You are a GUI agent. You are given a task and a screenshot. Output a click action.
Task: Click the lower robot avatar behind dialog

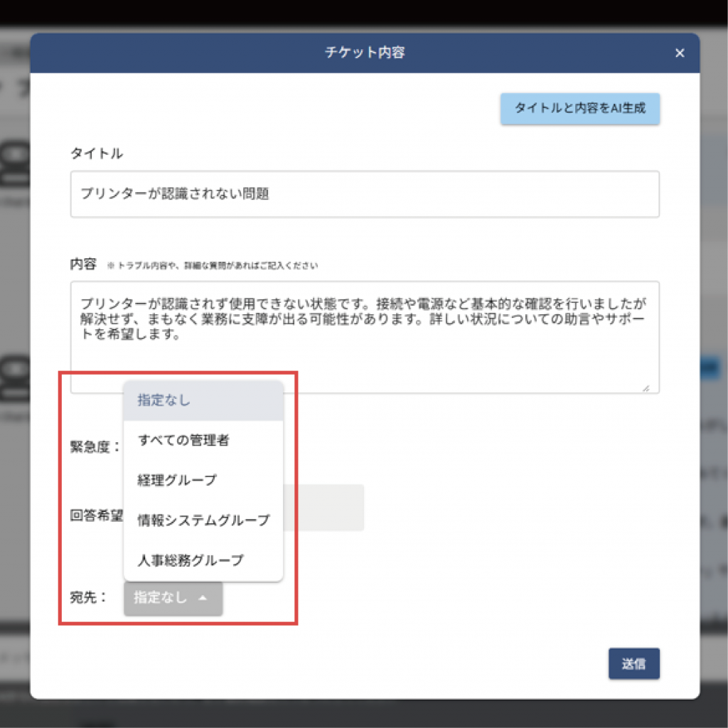pyautogui.click(x=14, y=377)
